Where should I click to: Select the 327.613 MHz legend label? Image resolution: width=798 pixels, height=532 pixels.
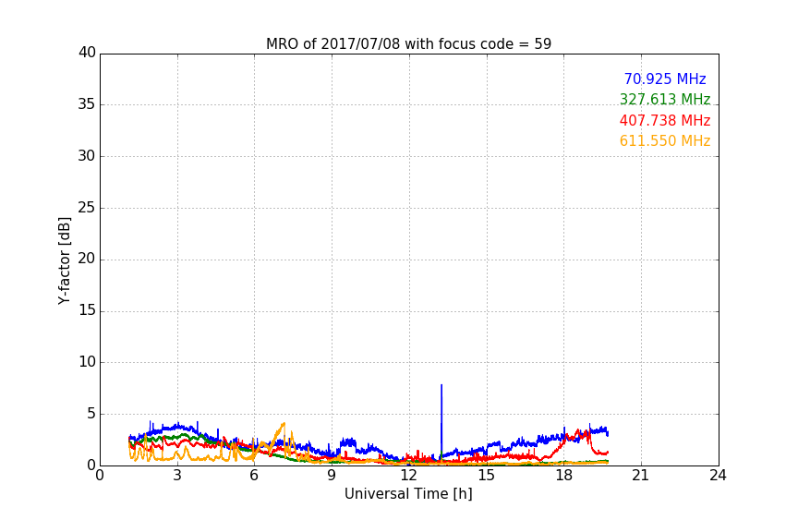click(x=665, y=99)
